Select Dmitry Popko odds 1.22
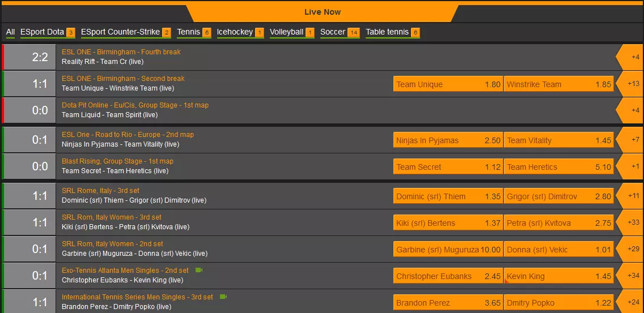Image resolution: width=644 pixels, height=313 pixels. point(559,303)
